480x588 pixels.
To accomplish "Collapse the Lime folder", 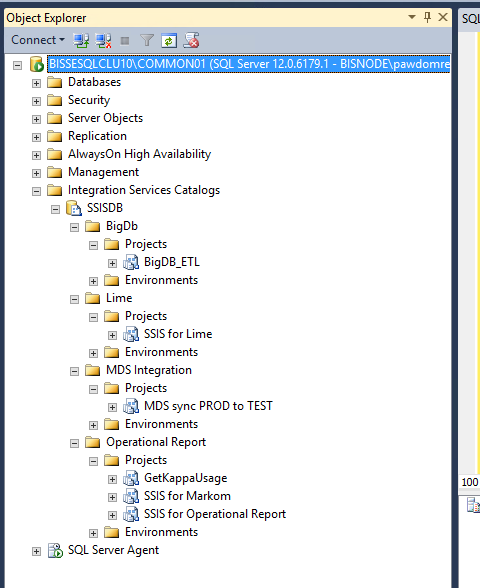I will (x=75, y=299).
